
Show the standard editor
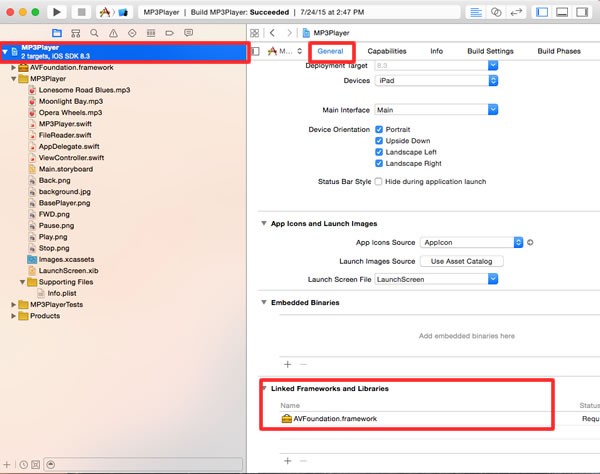(x=476, y=12)
